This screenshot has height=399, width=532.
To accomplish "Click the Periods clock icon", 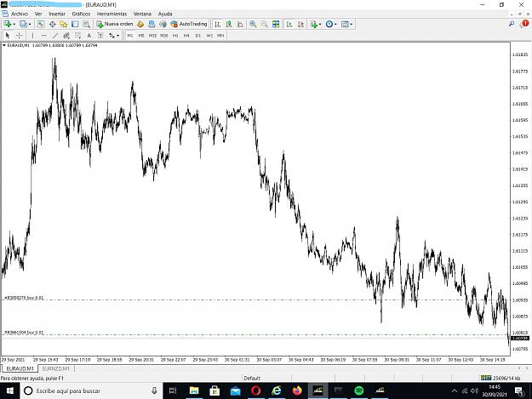I will tap(329, 24).
